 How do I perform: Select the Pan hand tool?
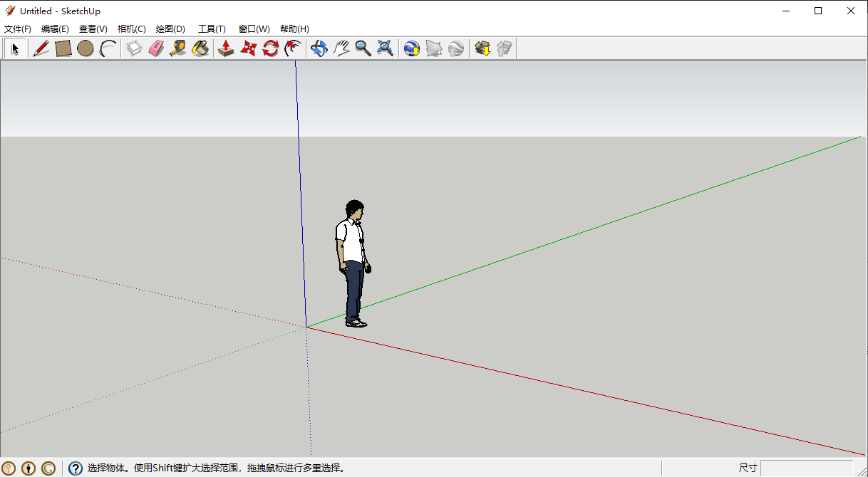click(341, 48)
